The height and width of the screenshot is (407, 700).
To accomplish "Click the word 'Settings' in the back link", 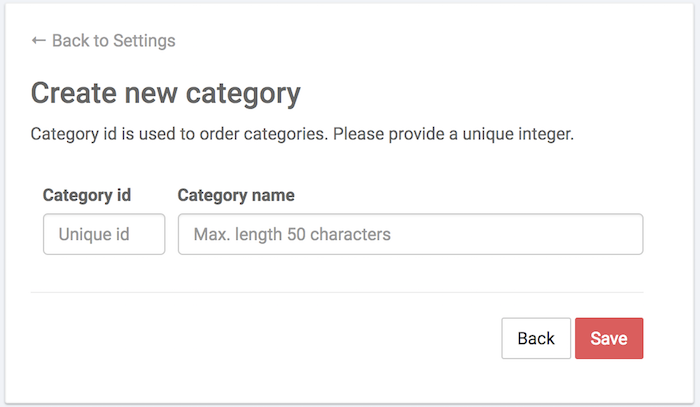I will pyautogui.click(x=144, y=41).
